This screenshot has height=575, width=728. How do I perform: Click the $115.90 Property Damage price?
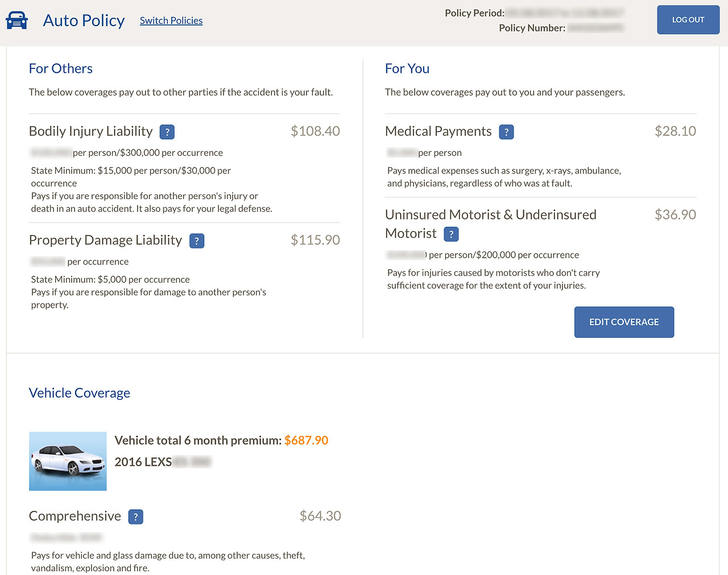[x=315, y=240]
